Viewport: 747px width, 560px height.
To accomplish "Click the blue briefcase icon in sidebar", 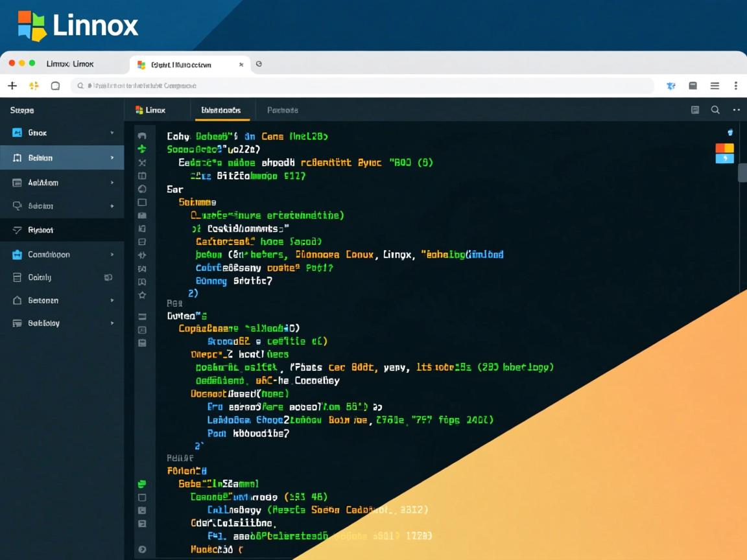I will (x=18, y=255).
